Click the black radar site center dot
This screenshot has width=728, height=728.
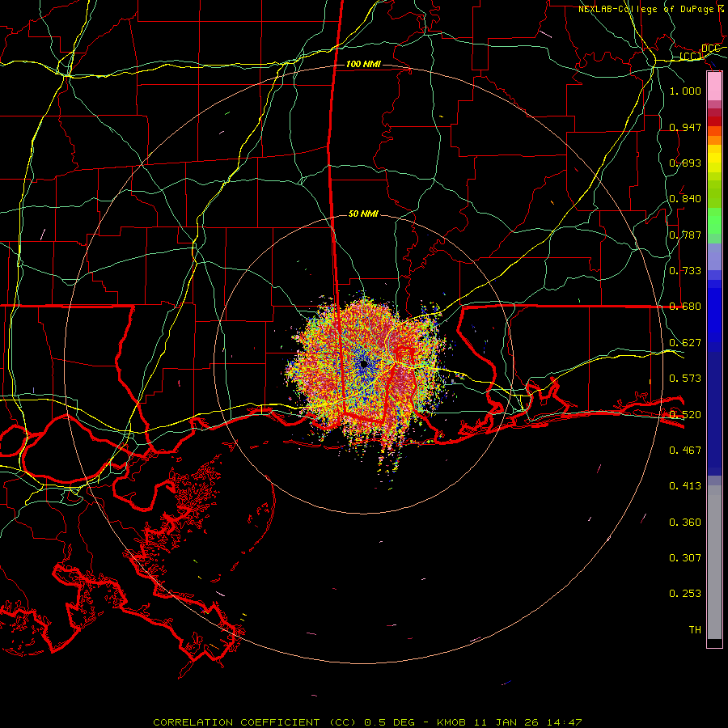pos(364,365)
